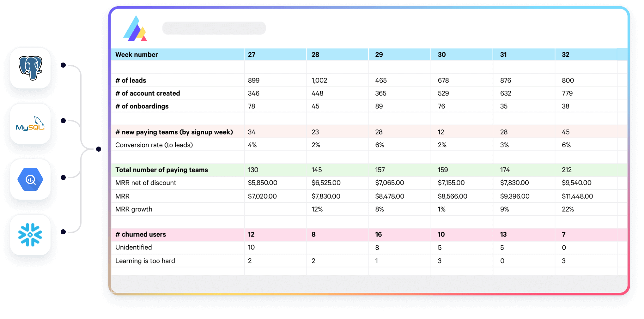Viewport: 644px width, 319px height.
Task: Click the gray bottom sheet bar
Action: [x=369, y=283]
